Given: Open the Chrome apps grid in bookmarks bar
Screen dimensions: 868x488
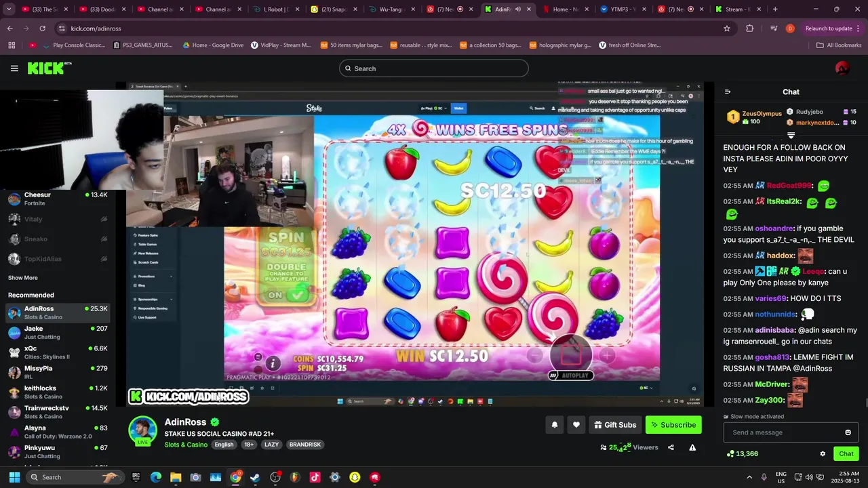Looking at the screenshot, I should 12,45.
